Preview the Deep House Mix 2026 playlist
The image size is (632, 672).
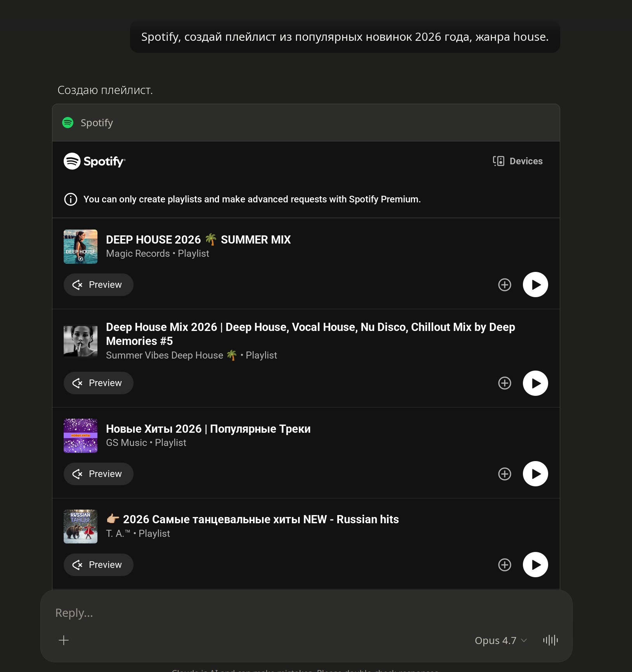pos(99,383)
